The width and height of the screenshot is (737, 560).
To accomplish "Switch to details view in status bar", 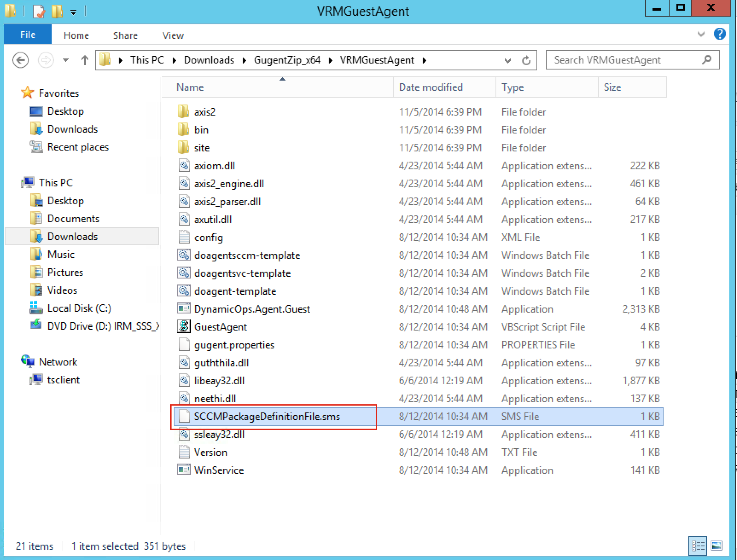I will coord(698,545).
